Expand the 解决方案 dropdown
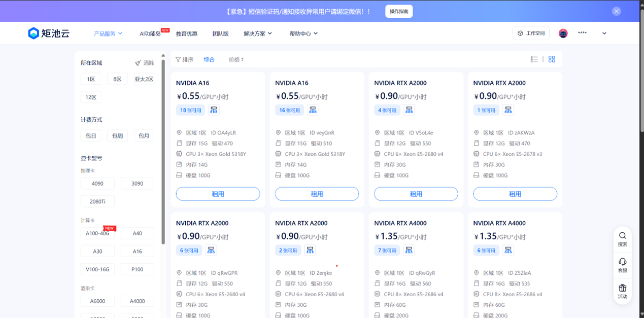 (258, 33)
